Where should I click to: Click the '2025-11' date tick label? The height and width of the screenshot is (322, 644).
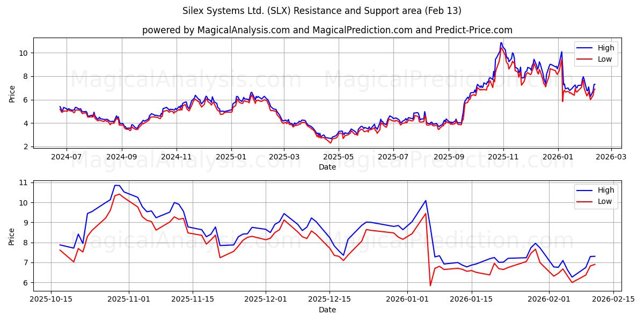pos(503,157)
